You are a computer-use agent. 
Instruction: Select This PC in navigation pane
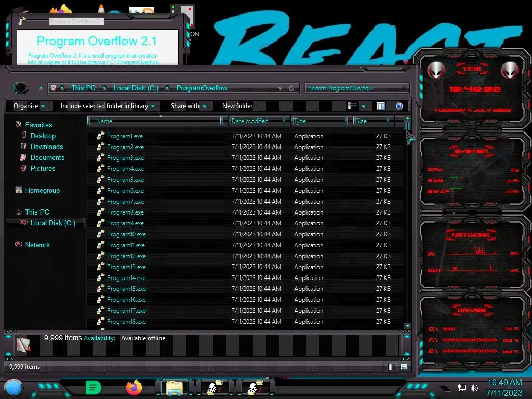(37, 212)
